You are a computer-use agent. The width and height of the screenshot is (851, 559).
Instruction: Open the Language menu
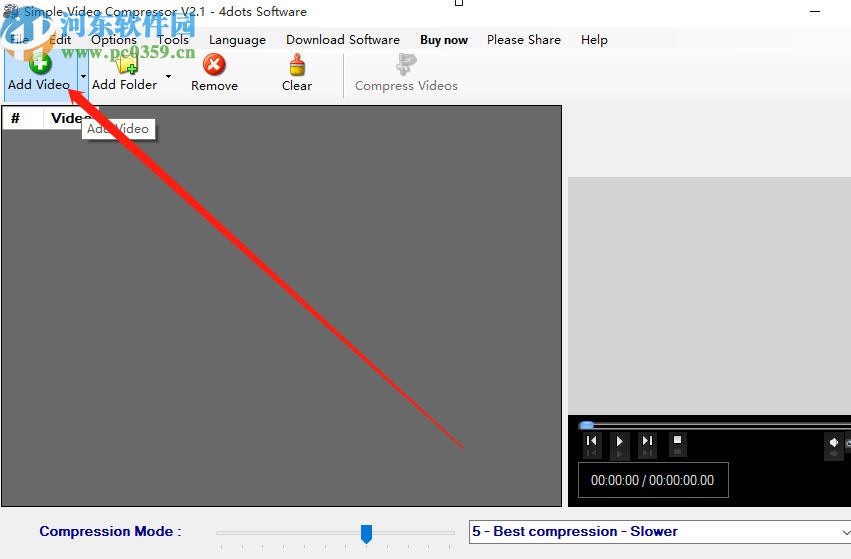click(x=237, y=40)
